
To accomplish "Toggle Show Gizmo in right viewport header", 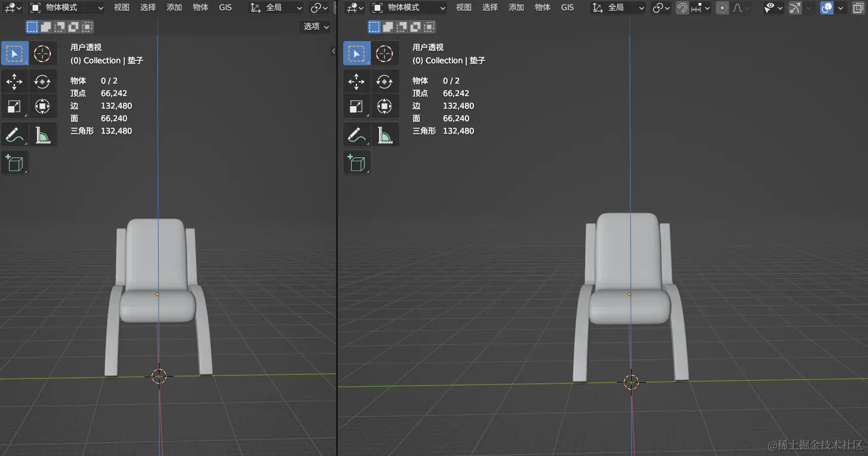I will pos(795,8).
